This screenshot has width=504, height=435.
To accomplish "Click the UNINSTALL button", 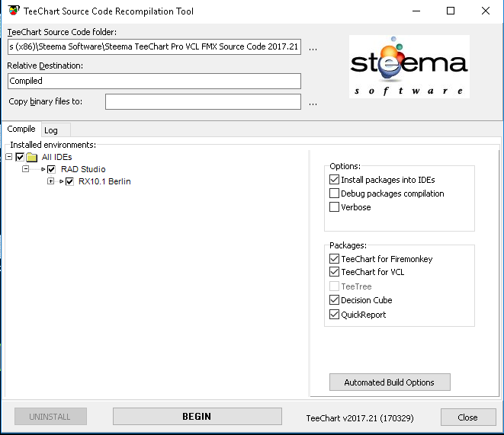I will click(x=50, y=417).
